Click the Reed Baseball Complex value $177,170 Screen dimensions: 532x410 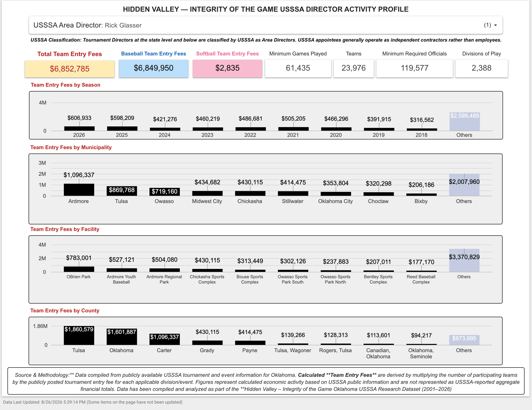pyautogui.click(x=421, y=262)
